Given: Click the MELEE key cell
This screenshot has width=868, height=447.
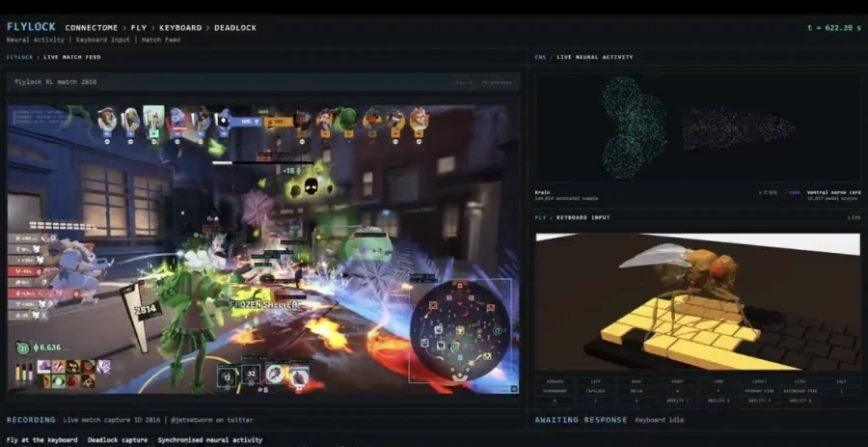Looking at the screenshot, I should coord(637,391).
